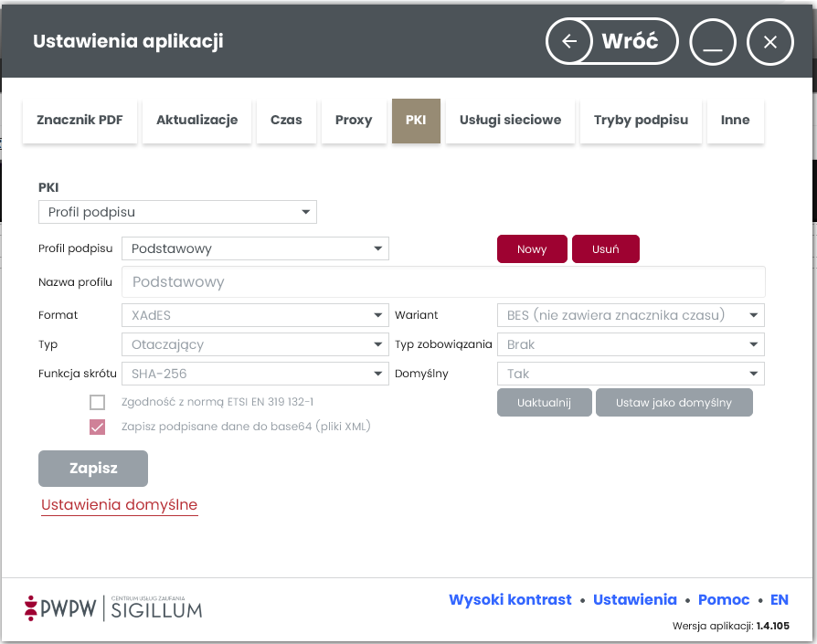
Task: Open the PKI section dropdown
Action: [x=177, y=212]
